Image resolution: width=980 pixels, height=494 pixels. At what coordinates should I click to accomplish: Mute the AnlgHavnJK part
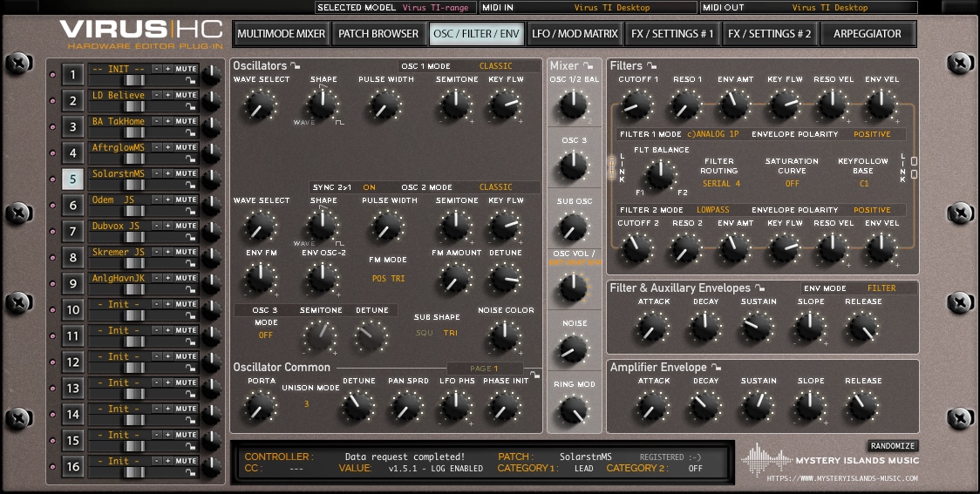(187, 278)
